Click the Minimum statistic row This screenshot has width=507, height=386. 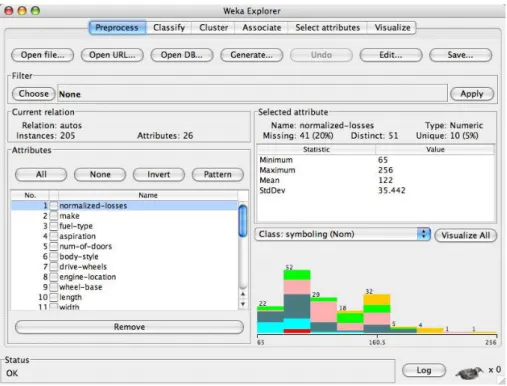(376, 160)
